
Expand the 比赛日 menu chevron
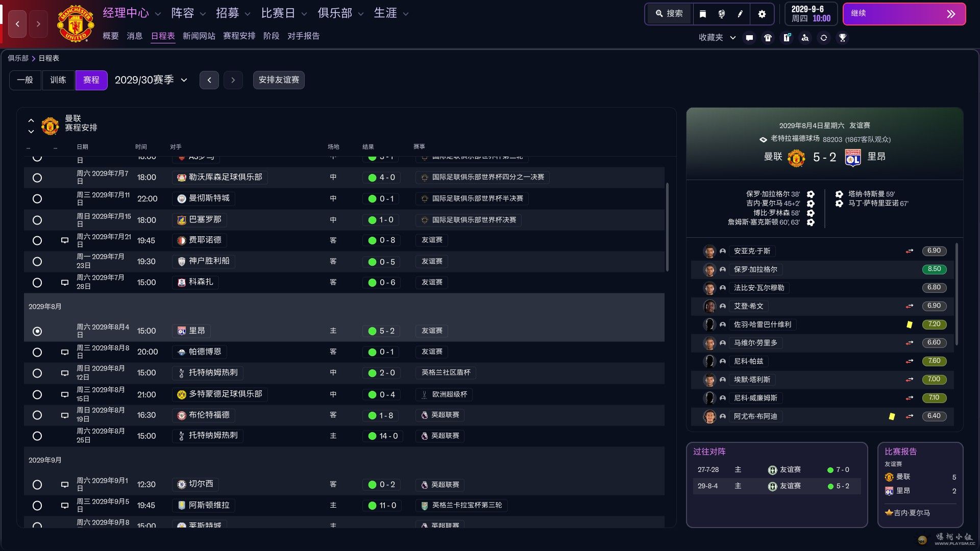(304, 14)
